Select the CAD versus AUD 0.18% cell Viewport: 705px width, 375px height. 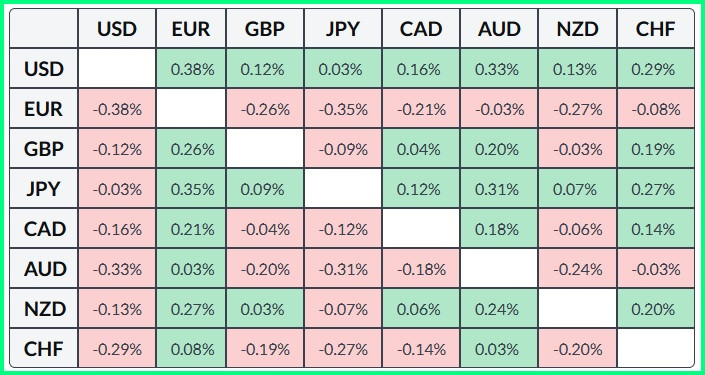499,229
